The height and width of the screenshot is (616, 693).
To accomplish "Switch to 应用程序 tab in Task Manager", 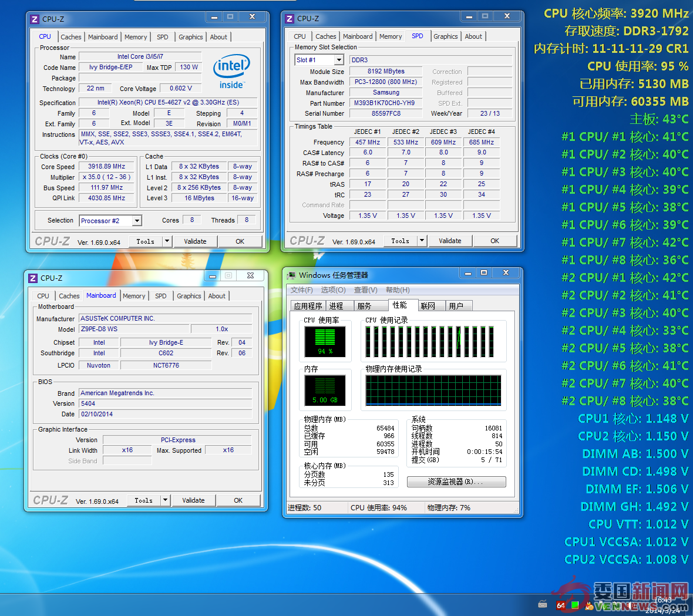I will tap(308, 306).
